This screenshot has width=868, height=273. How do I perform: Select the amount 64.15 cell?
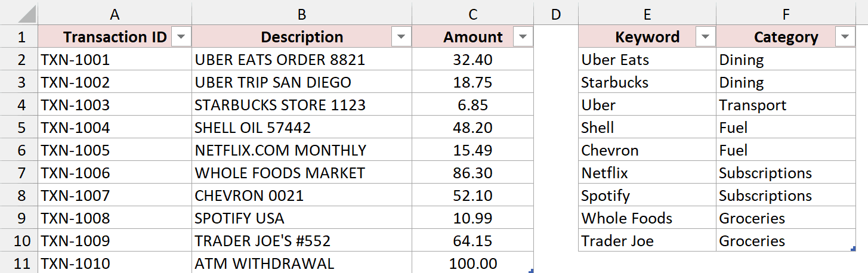tap(473, 241)
